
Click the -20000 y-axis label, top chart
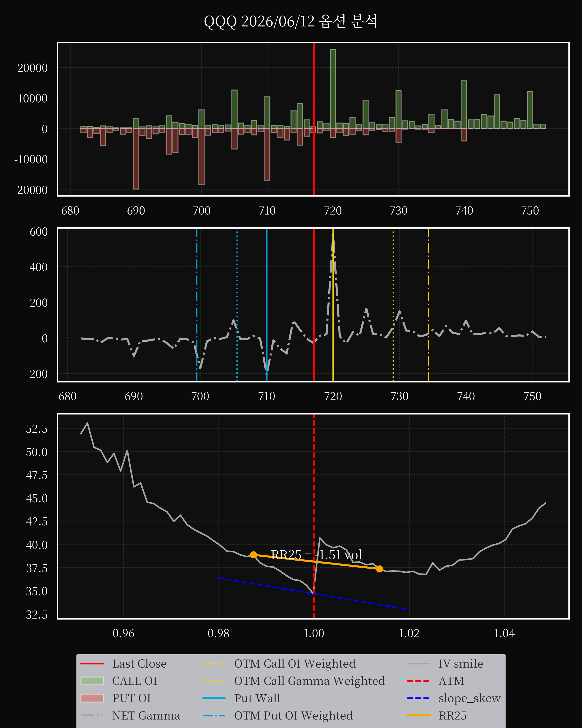coord(30,190)
